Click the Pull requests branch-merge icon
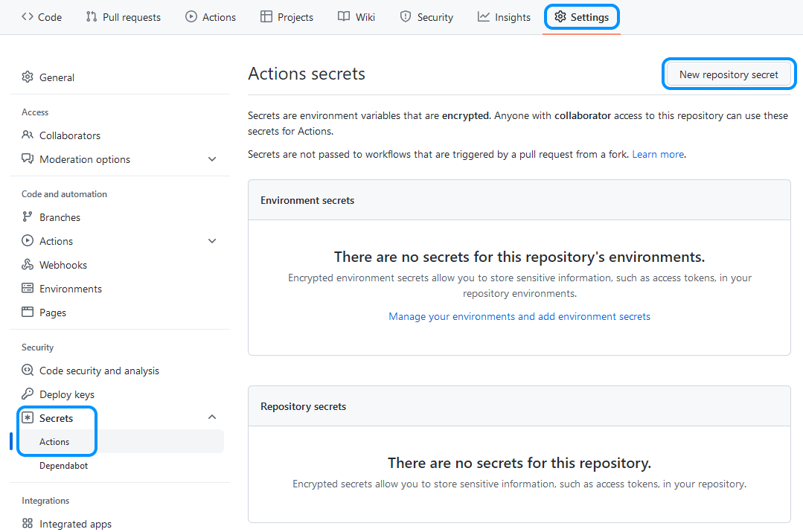 pyautogui.click(x=92, y=17)
